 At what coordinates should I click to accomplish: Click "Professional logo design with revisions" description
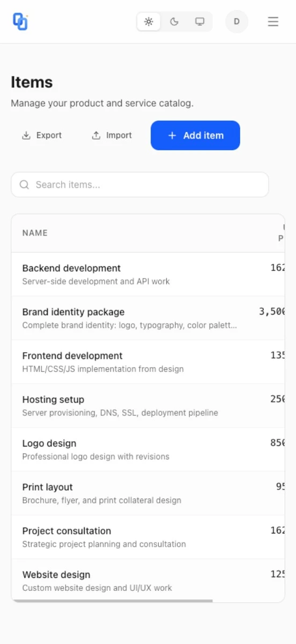click(x=96, y=457)
